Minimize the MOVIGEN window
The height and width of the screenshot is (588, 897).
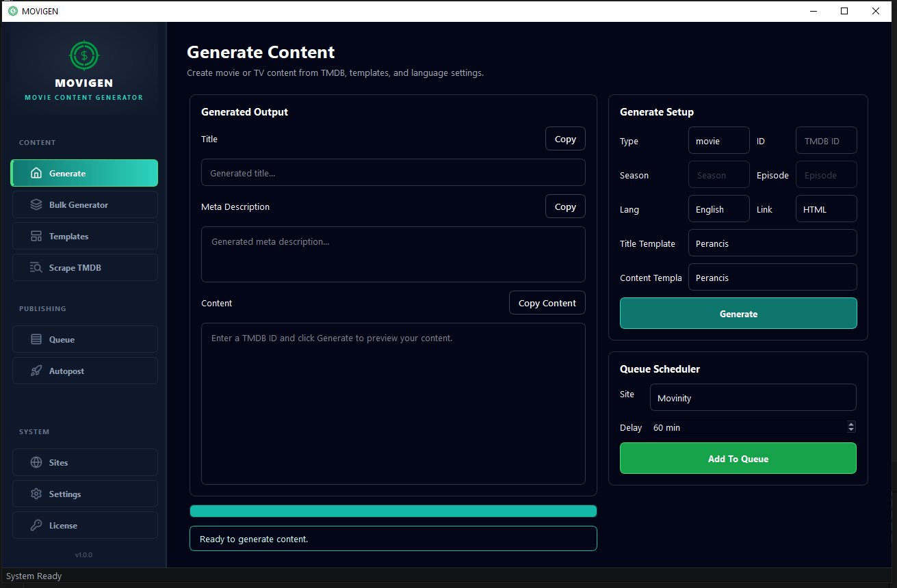click(x=814, y=11)
